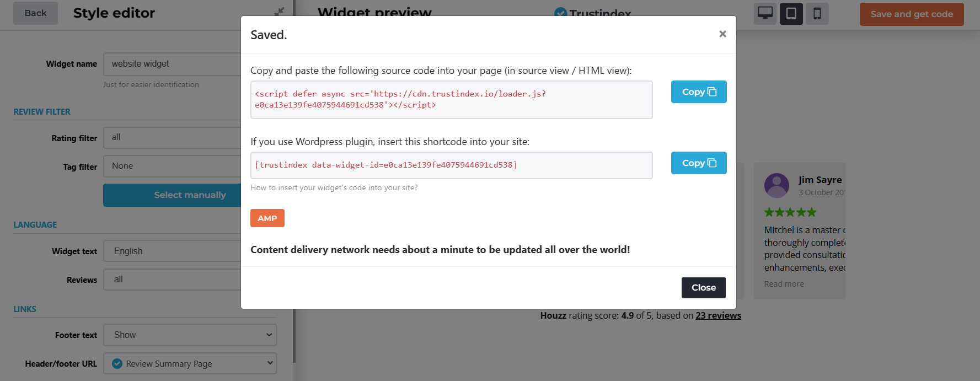Switch to mobile phone preview icon
Viewport: 980px width, 381px height.
tap(817, 14)
